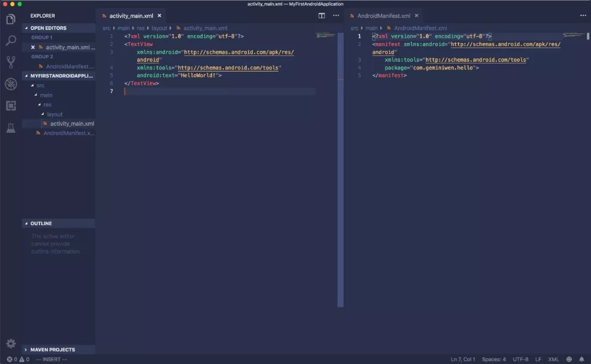Image resolution: width=591 pixels, height=364 pixels.
Task: Click the minimap of the activity_main.xml editor
Action: 326,36
